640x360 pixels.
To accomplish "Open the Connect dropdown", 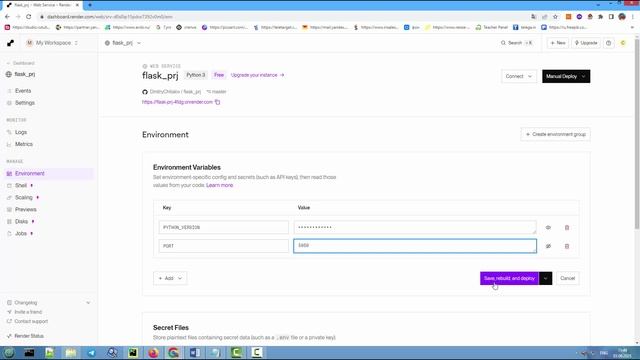I will (x=519, y=76).
